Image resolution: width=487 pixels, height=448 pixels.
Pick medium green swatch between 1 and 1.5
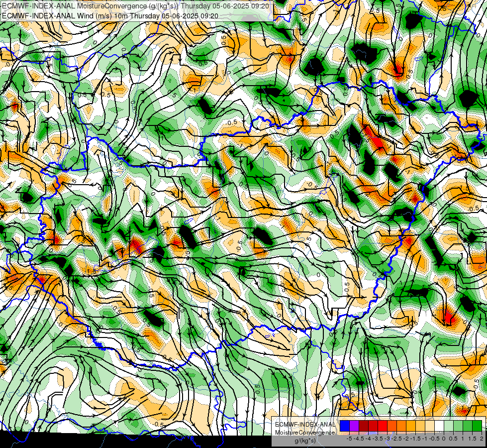pyautogui.click(x=468, y=426)
